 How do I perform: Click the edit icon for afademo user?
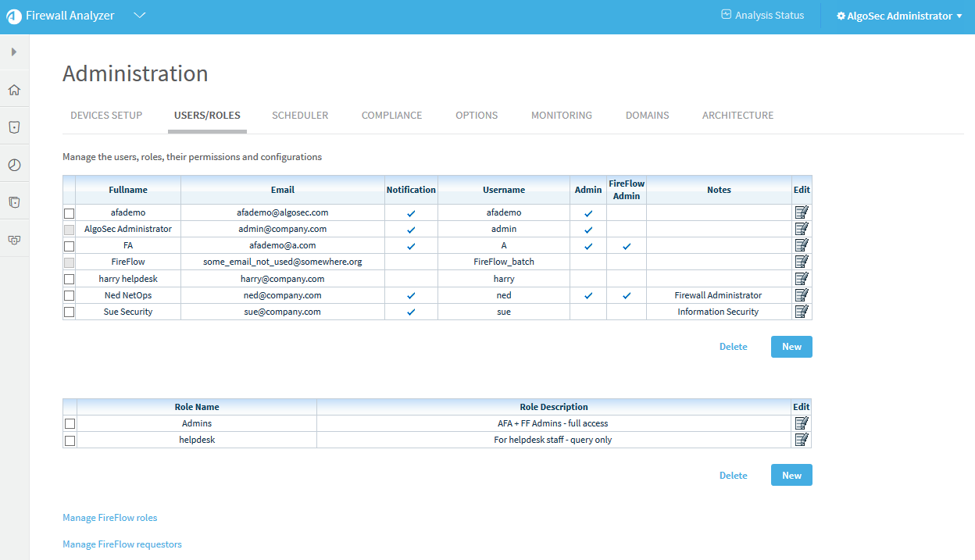pyautogui.click(x=801, y=212)
